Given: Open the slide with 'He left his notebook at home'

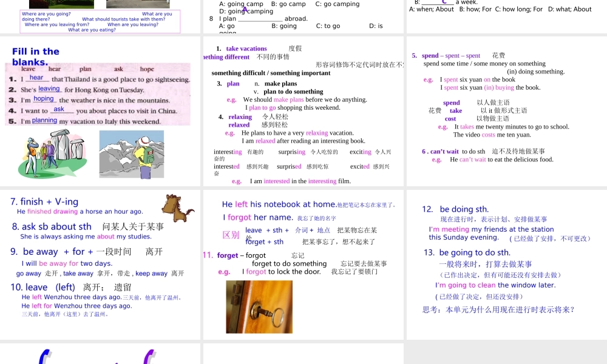Looking at the screenshot, I should (x=303, y=265).
